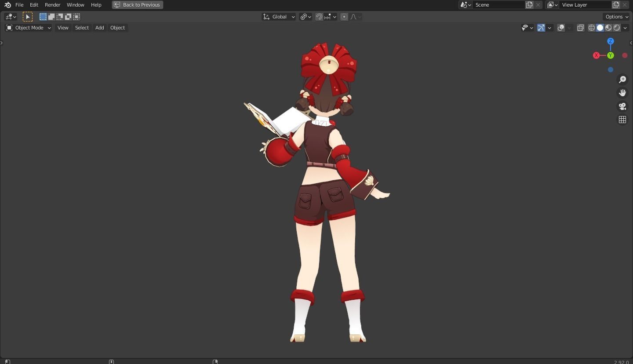Image resolution: width=633 pixels, height=364 pixels.
Task: Choose Intersect existing selection mode
Action: tap(76, 17)
